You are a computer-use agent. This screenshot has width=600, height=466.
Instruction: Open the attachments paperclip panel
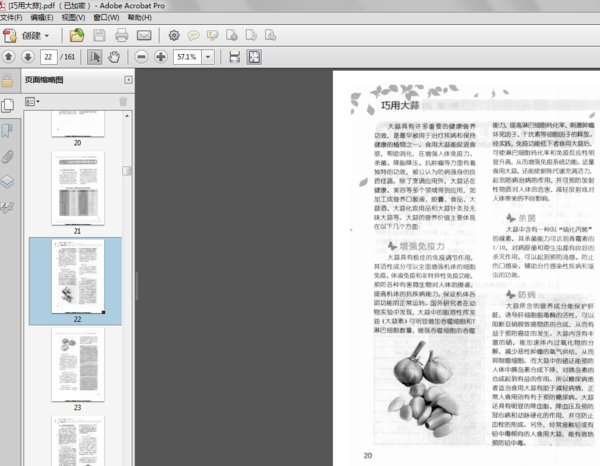tap(7, 156)
